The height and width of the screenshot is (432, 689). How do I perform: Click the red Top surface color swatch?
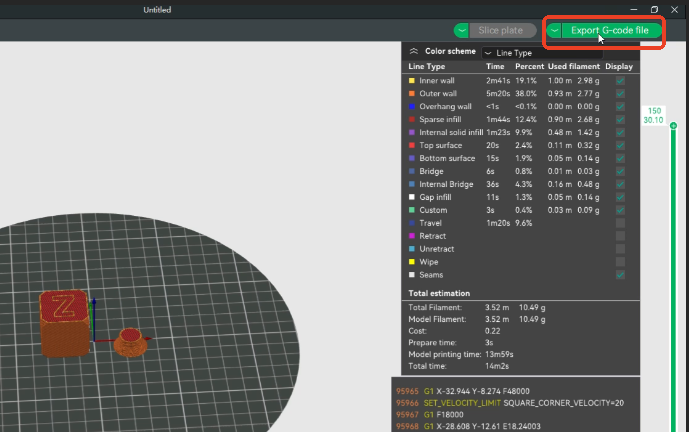(412, 145)
